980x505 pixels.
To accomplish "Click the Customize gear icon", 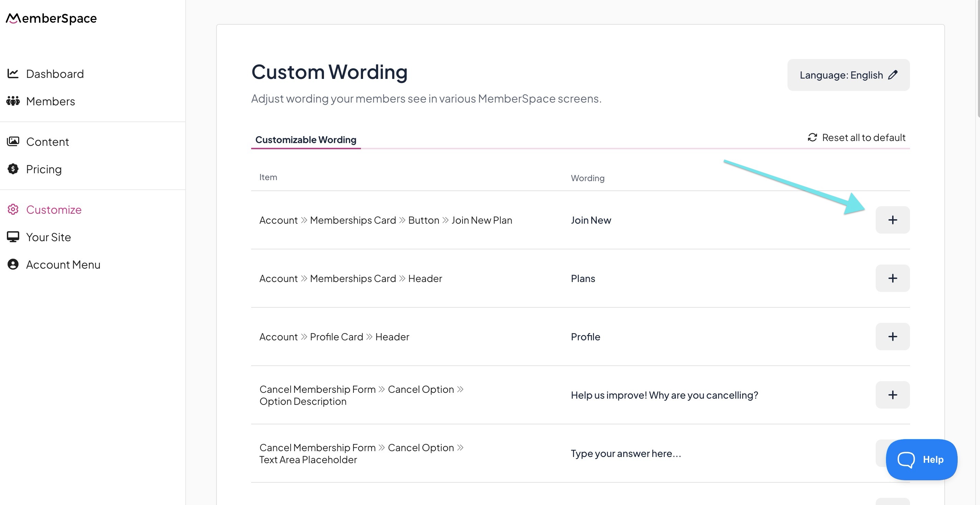I will coord(13,209).
